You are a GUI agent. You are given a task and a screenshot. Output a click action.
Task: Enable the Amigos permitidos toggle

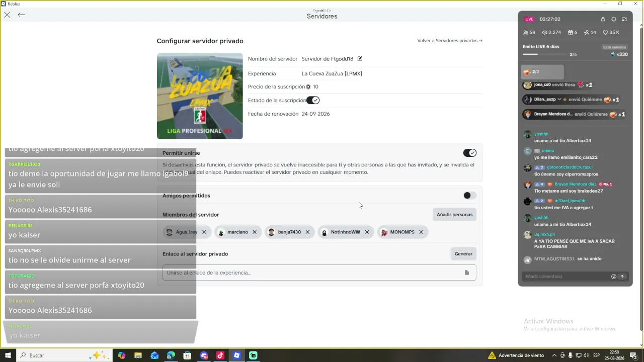(469, 196)
